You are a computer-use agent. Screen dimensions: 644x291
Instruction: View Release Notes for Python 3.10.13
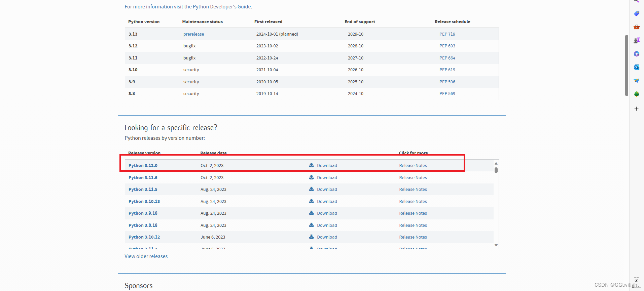point(413,202)
